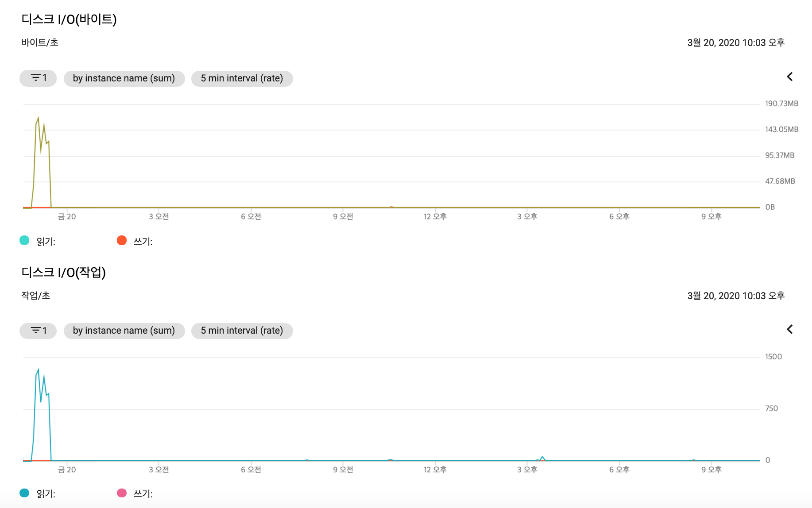
Task: Open '5 min interval (rate)' chip in bytes chart
Action: pyautogui.click(x=242, y=78)
